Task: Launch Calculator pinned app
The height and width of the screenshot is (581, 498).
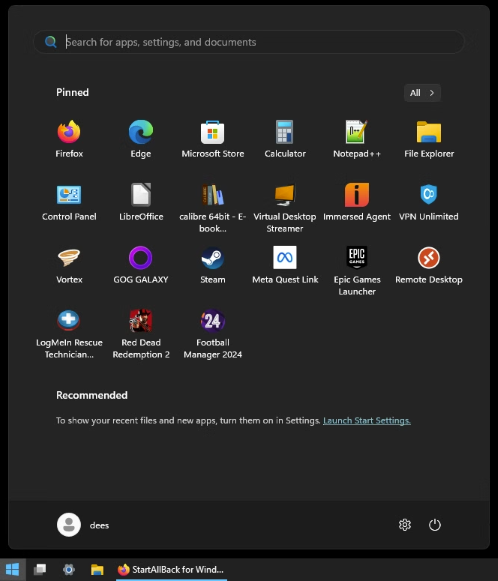Action: tap(285, 139)
